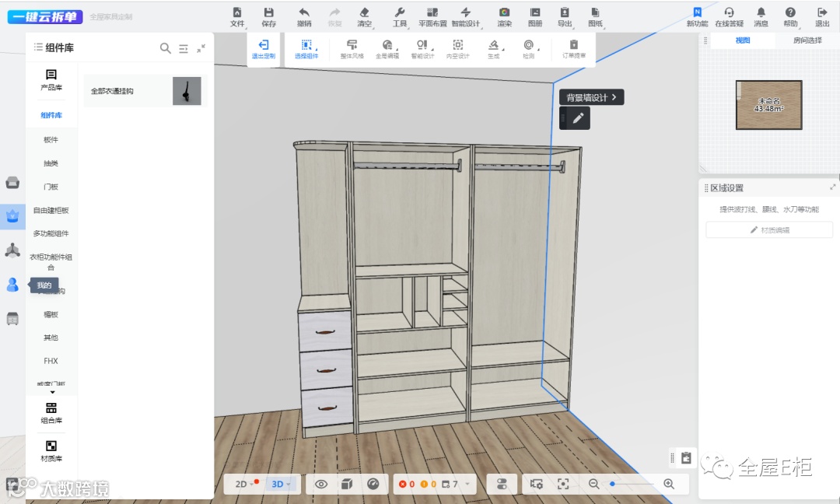Switch to the 视图 tab

click(743, 40)
